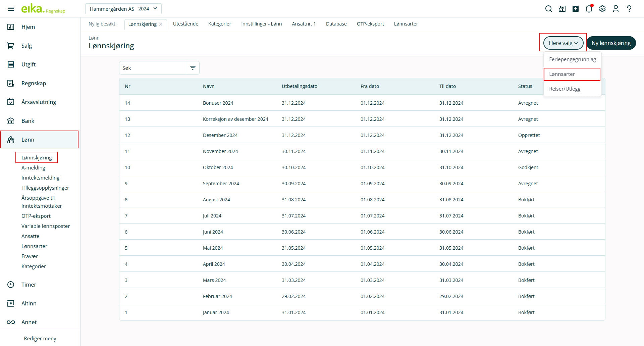
Task: Open the settings gear icon
Action: point(602,9)
